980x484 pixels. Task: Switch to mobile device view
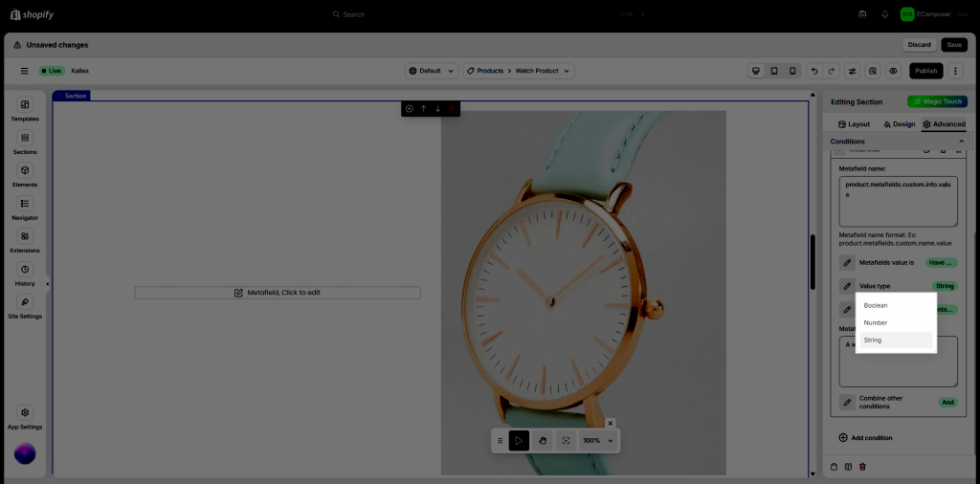(x=792, y=71)
